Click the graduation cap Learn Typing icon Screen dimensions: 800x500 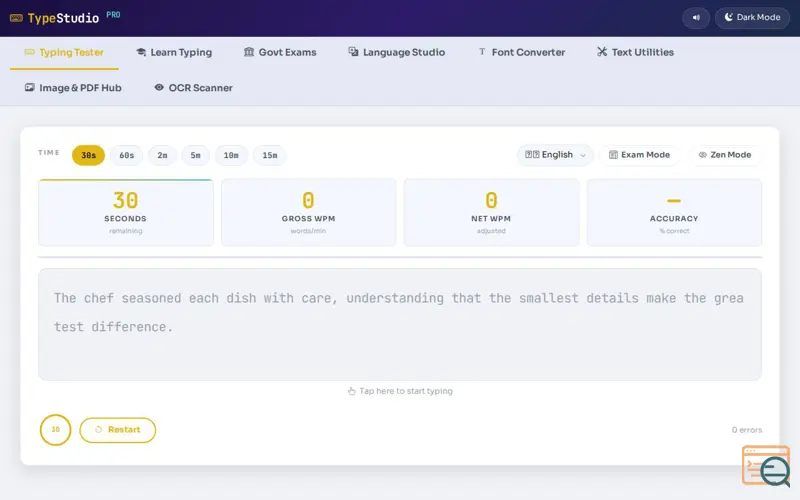pyautogui.click(x=141, y=52)
